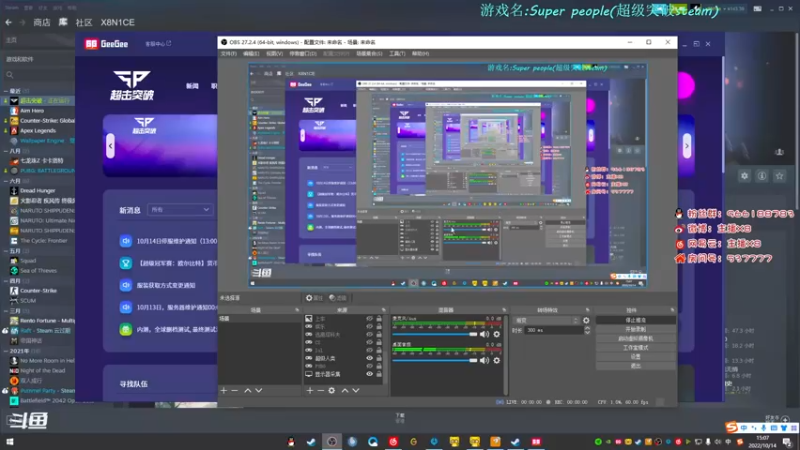Move the scene up in OBS scenes panel
The width and height of the screenshot is (800, 450).
point(247,390)
